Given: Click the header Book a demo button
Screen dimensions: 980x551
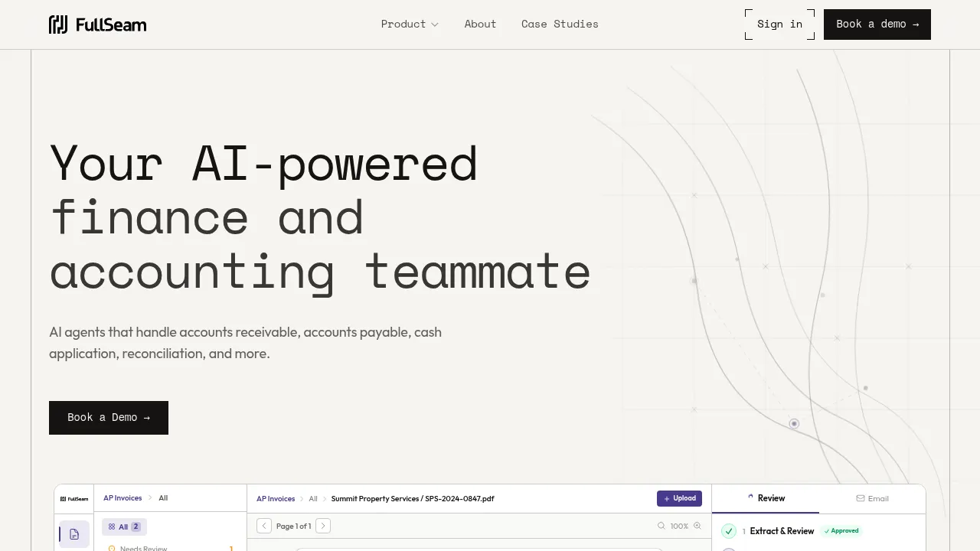Looking at the screenshot, I should [x=877, y=24].
